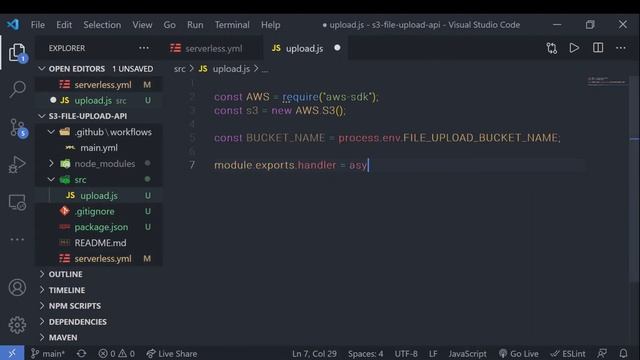Image resolution: width=640 pixels, height=360 pixels.
Task: Open the File menu
Action: point(38,25)
